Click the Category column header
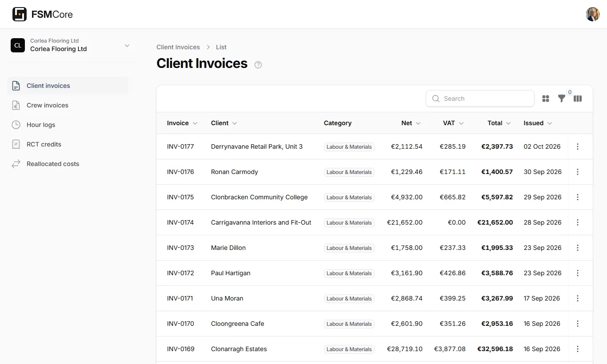The width and height of the screenshot is (607, 364). [x=338, y=123]
